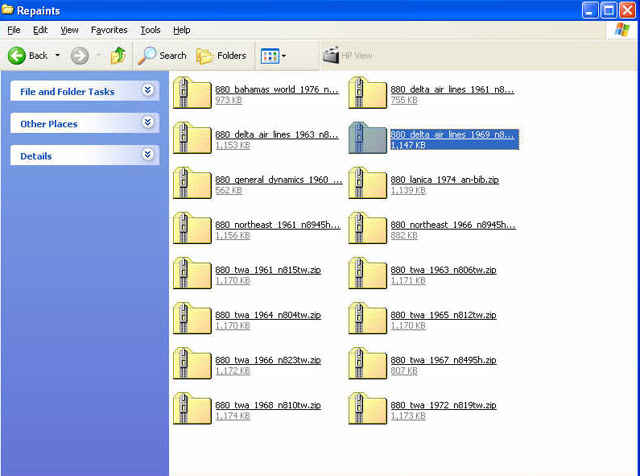Select 880_twa_1964_n804tw.zip icon
This screenshot has width=640, height=476.
192,318
